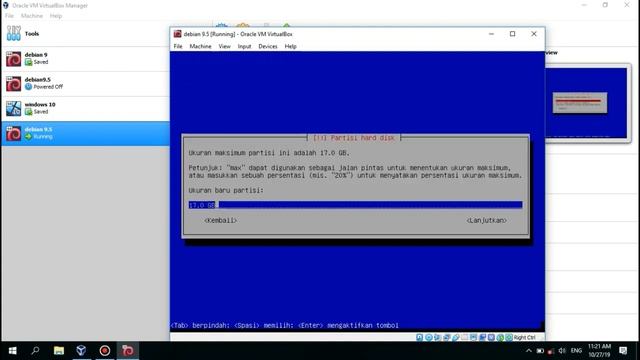Click 'Ukuran baru partisi:' label text
Image resolution: width=640 pixels, height=360 pixels.
coord(226,190)
